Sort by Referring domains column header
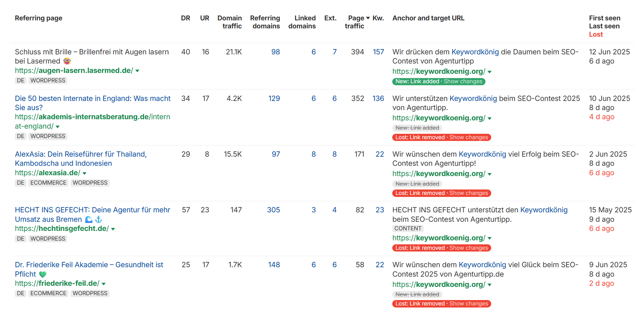Screen dimensions: 644x315 (x=265, y=22)
